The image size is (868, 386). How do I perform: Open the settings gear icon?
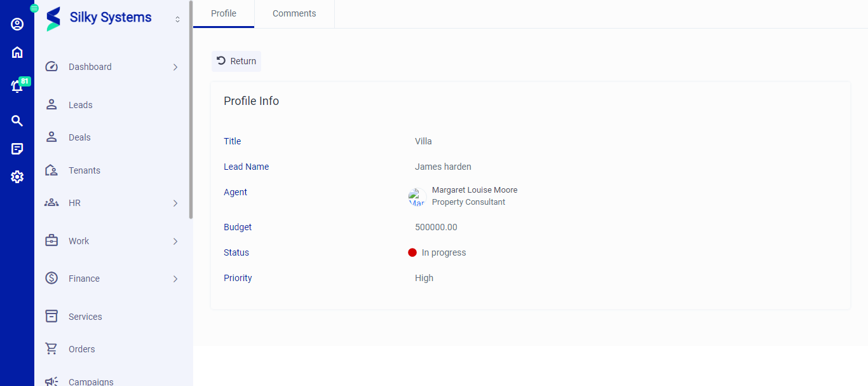(x=17, y=177)
